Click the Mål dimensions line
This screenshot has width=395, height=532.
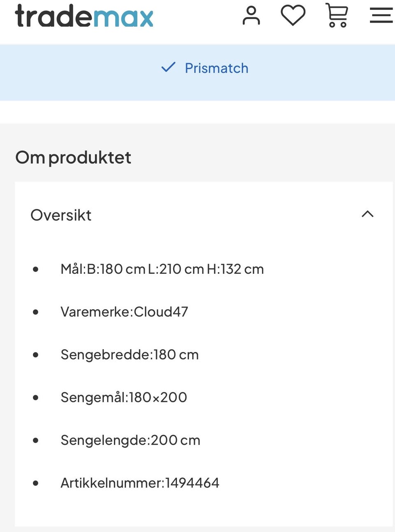pos(162,269)
